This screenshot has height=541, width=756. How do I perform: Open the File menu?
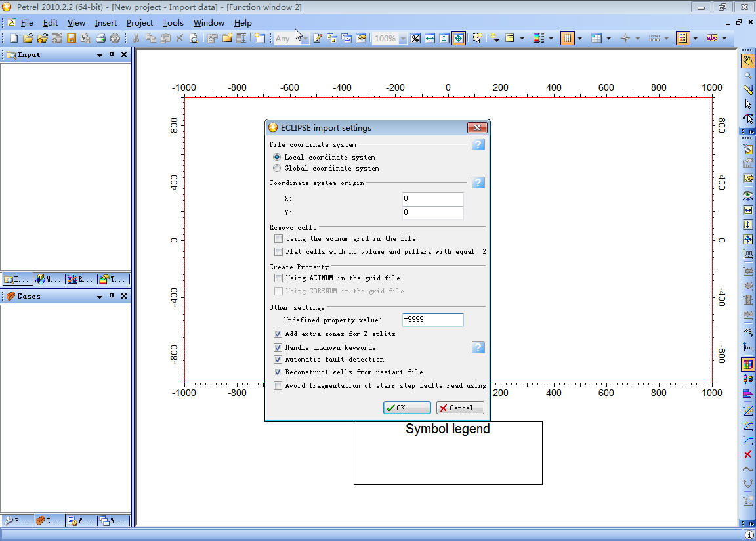point(27,23)
